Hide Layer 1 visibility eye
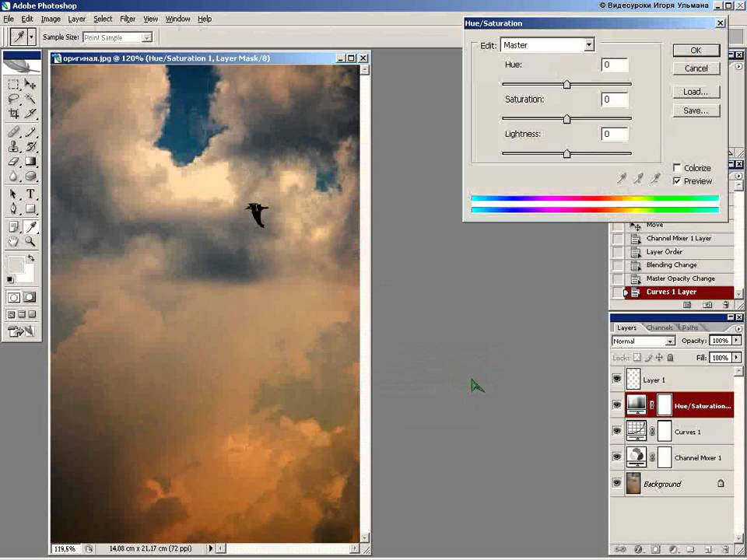Viewport: 747px width, 560px height. pyautogui.click(x=617, y=379)
